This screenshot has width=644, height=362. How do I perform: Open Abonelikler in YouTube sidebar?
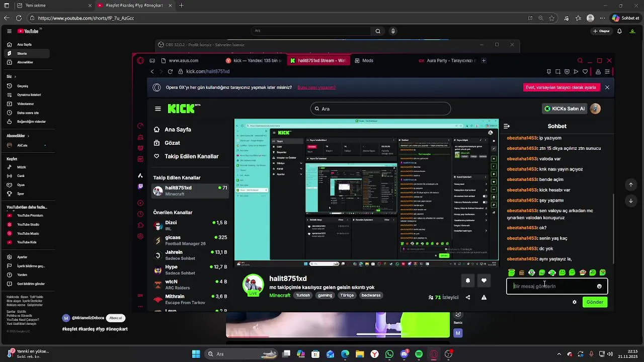point(28,62)
